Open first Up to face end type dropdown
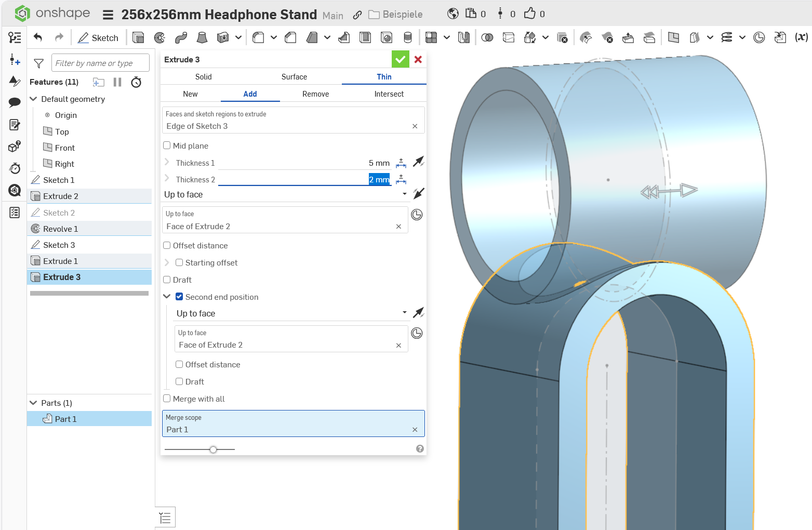This screenshot has width=812, height=530. 285,194
